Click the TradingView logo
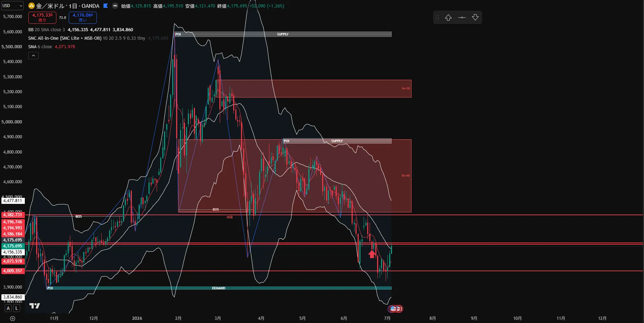Image resolution: width=644 pixels, height=323 pixels. (x=34, y=306)
